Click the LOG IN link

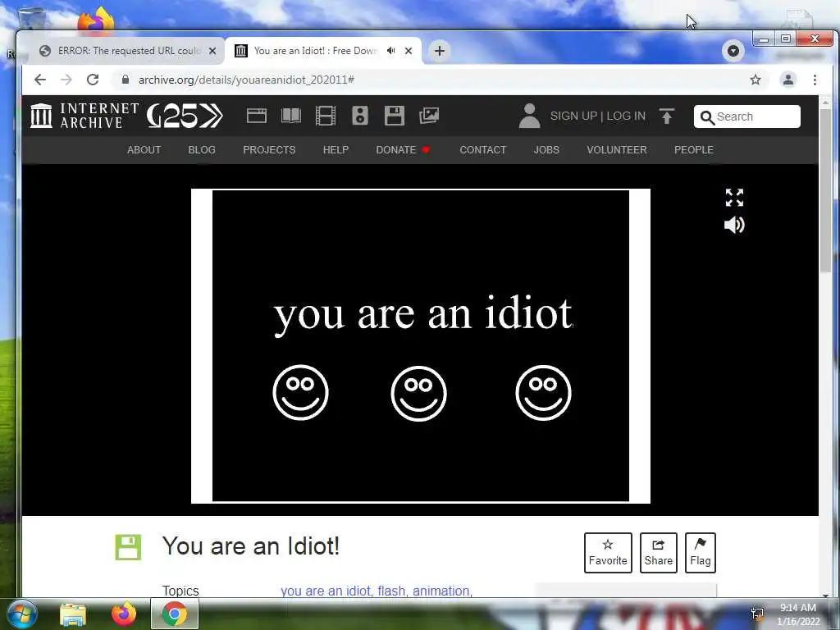tap(626, 116)
